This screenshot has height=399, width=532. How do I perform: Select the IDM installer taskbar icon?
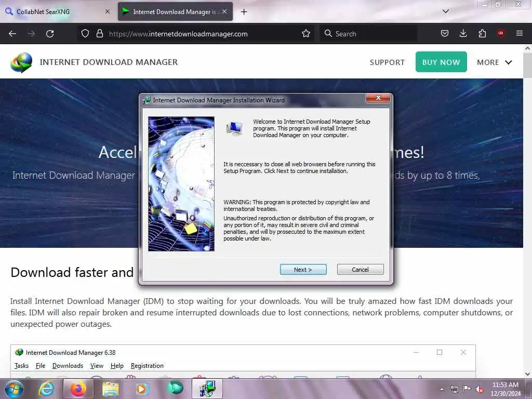pos(207,389)
